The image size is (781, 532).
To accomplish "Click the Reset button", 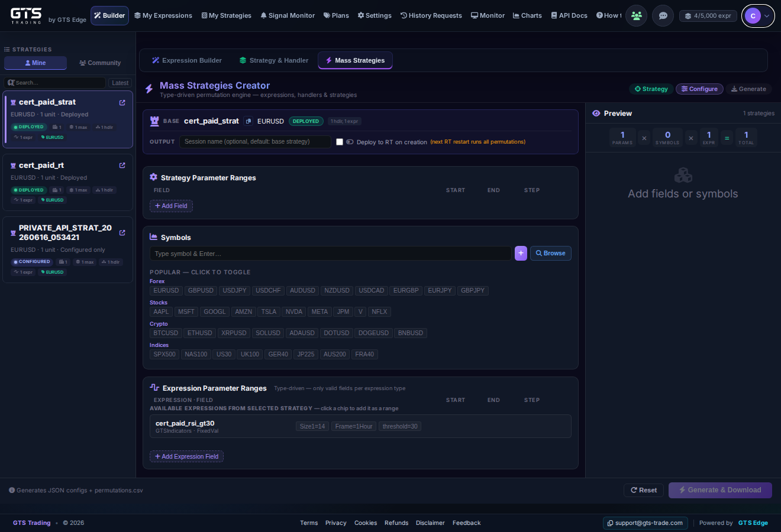I will (x=643, y=490).
